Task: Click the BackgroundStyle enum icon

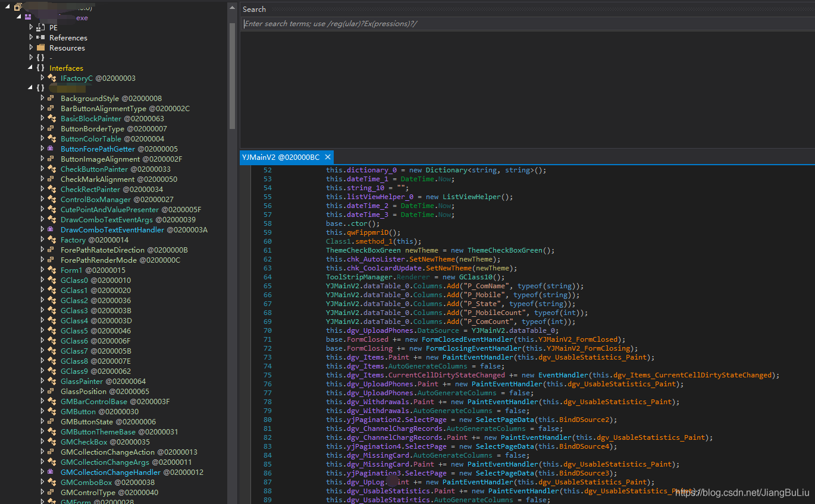Action: [x=52, y=98]
